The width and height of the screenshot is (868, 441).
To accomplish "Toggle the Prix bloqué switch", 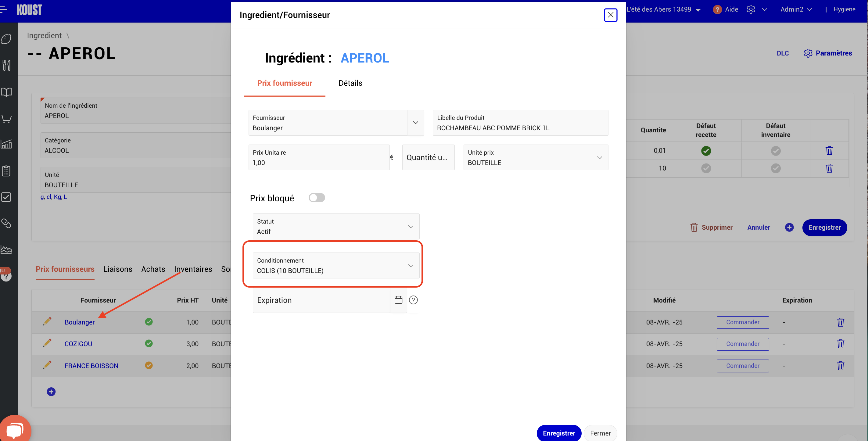I will [317, 198].
